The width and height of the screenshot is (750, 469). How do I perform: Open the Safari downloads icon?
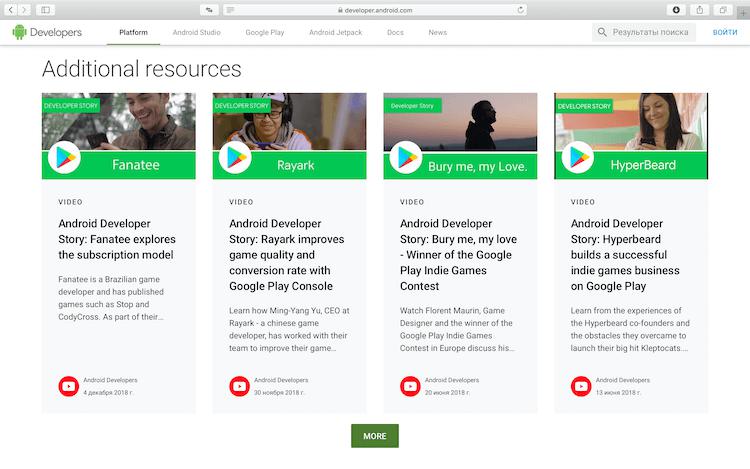(676, 10)
